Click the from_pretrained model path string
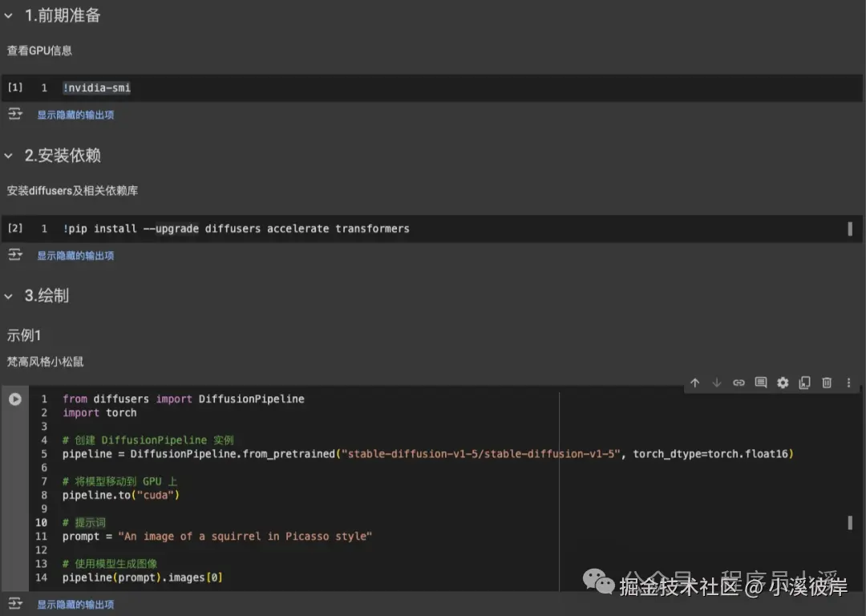The image size is (866, 616). tap(481, 454)
